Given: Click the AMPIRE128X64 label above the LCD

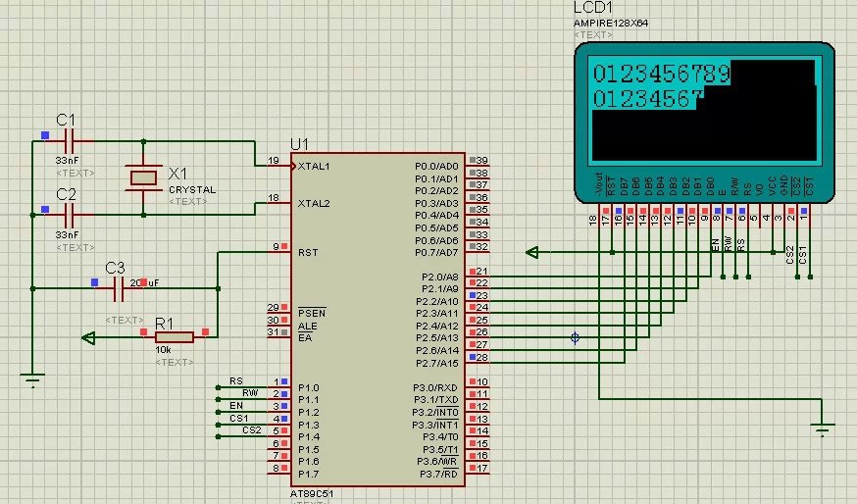Looking at the screenshot, I should (610, 23).
